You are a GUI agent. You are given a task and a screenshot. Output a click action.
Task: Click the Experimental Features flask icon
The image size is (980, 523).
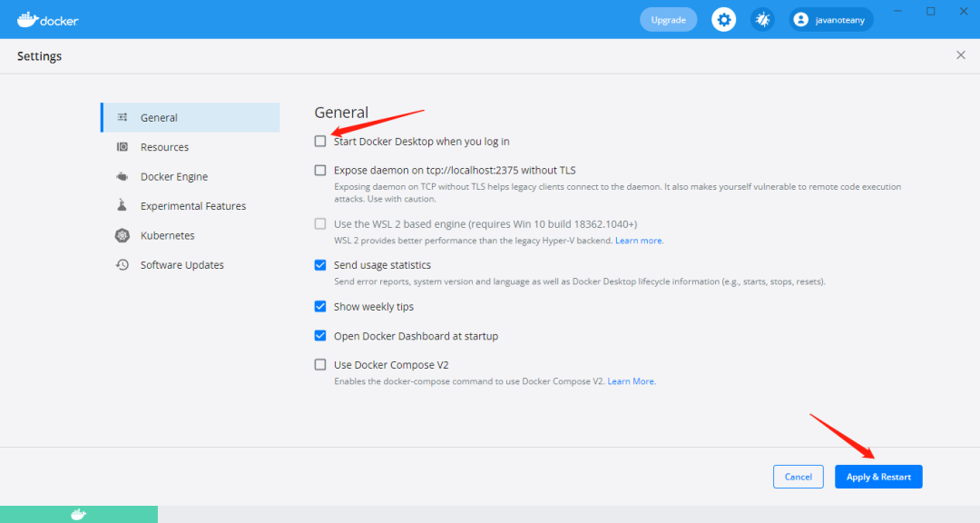pos(122,205)
